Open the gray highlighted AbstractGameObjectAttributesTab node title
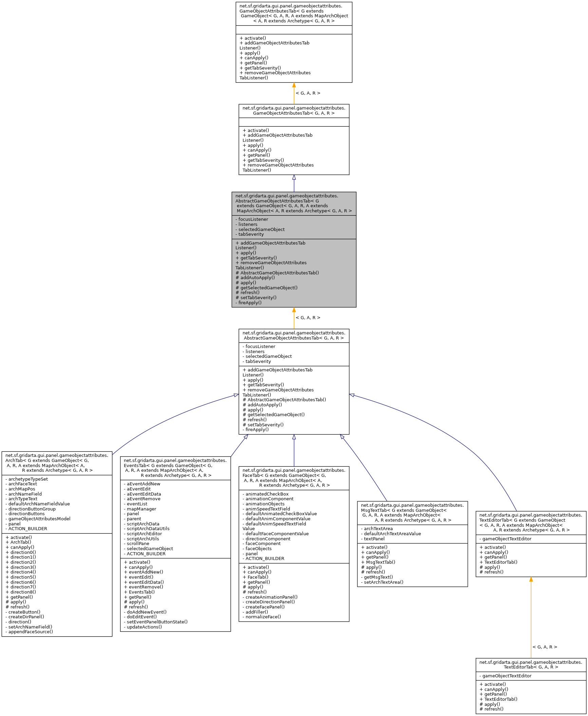This screenshot has height=716, width=588. tap(294, 203)
